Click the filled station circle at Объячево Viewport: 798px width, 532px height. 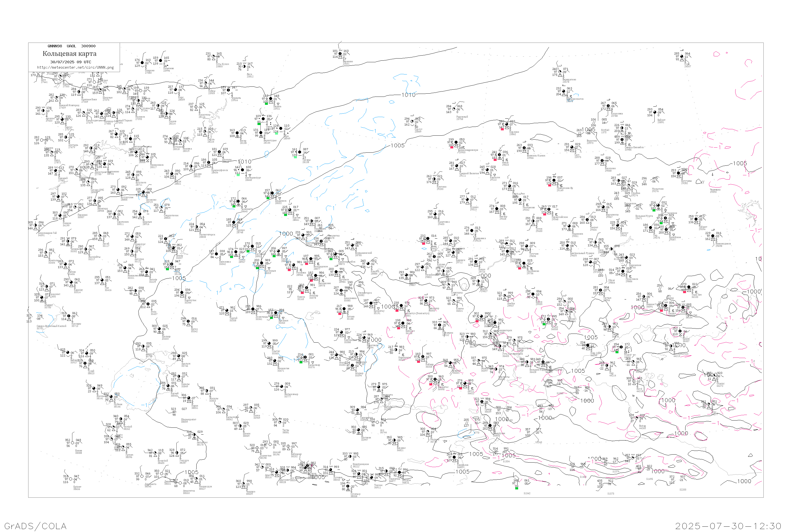point(161,61)
